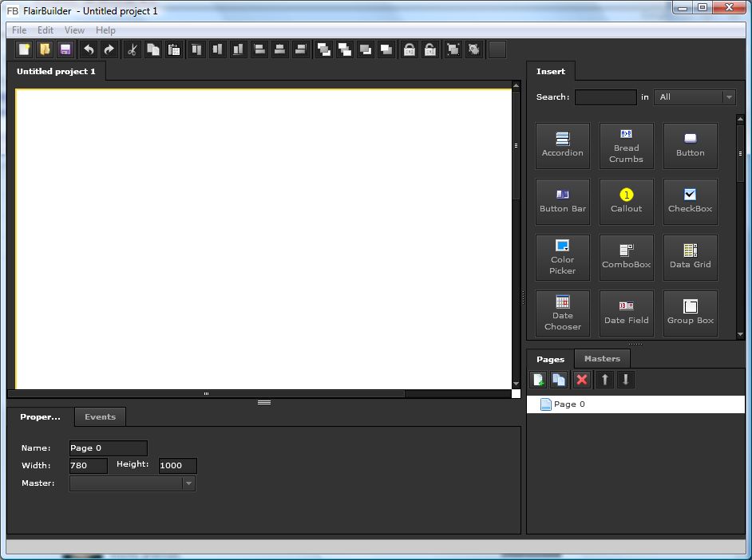Select the Insert panel tab
752x560 pixels.
551,71
